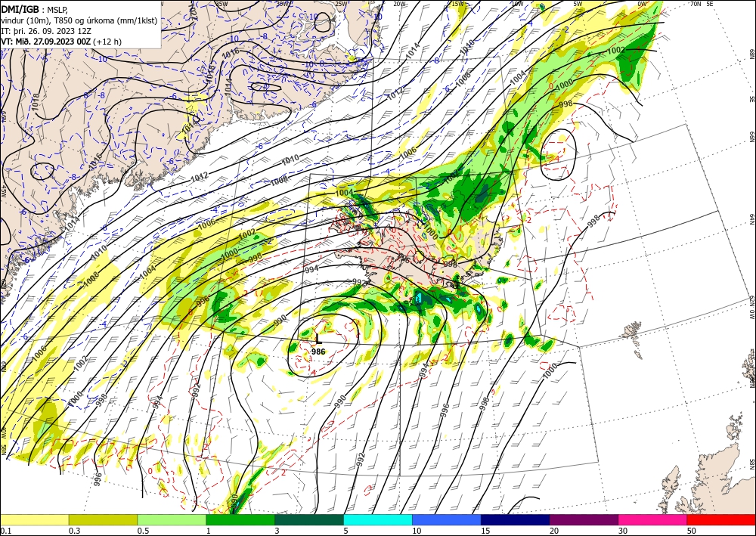Click the '25W' longitude label
The width and height of the screenshot is (756, 536).
341,4
